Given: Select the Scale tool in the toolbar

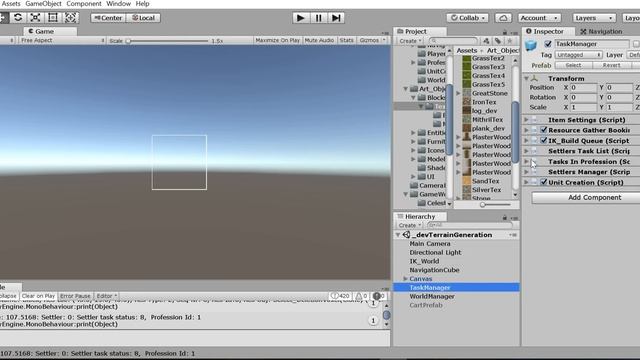Looking at the screenshot, I should (36, 18).
